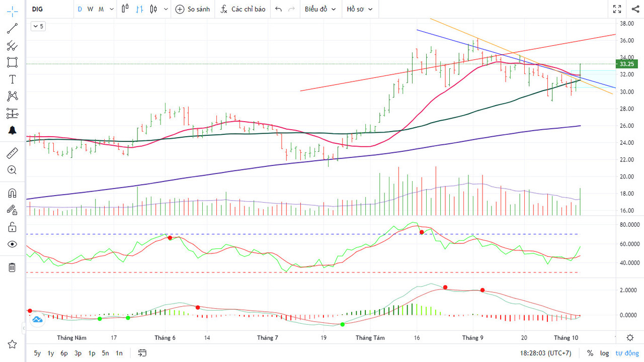Select the XABCD pattern tool

12,96
